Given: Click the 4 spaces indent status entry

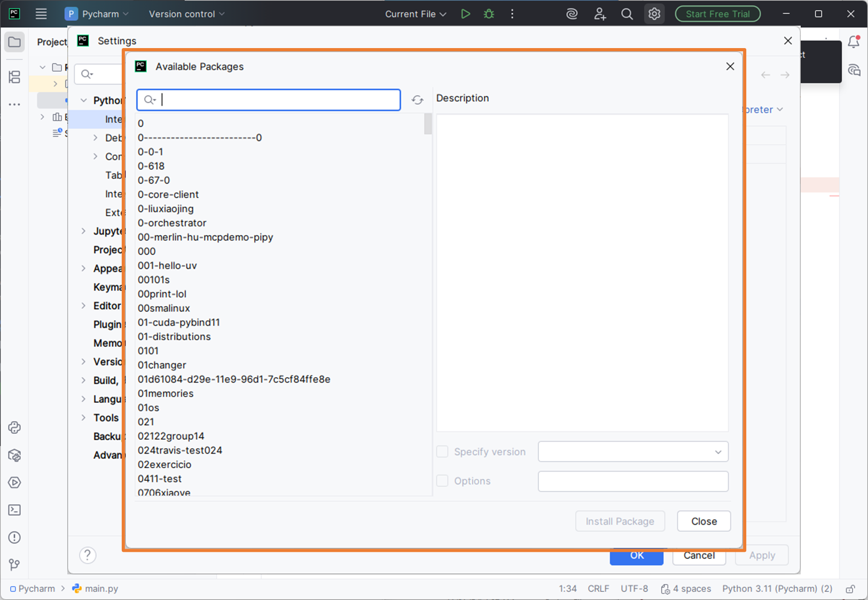Looking at the screenshot, I should click(x=686, y=589).
